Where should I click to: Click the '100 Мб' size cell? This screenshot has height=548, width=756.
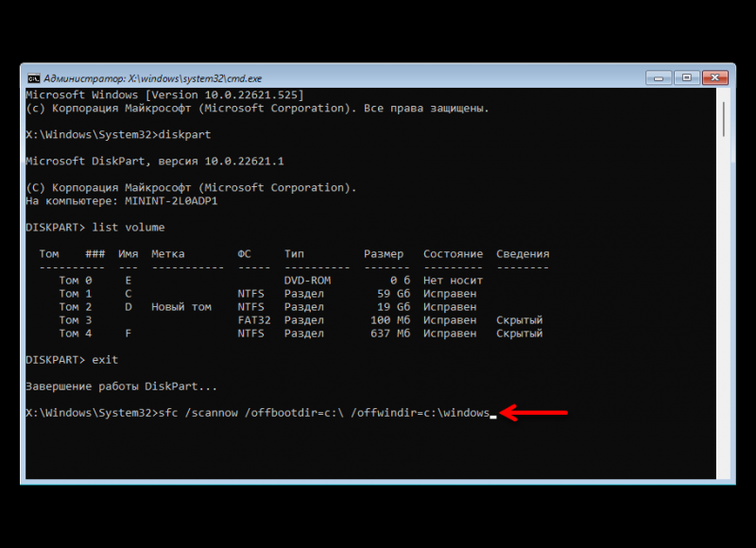pos(390,320)
